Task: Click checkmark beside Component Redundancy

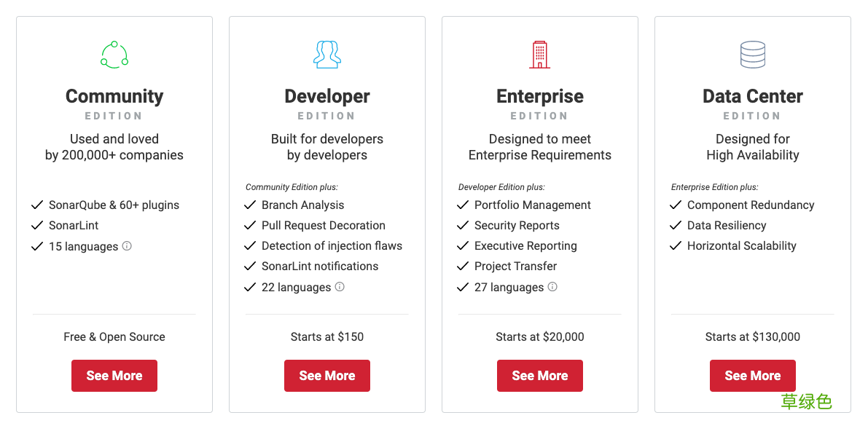Action: point(675,205)
